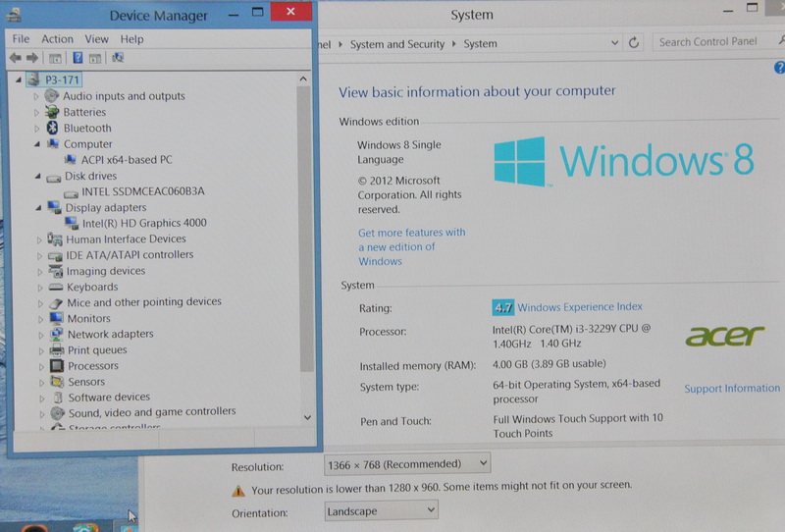785x532 pixels.
Task: Click the Refresh icon in System address bar
Action: 634,42
